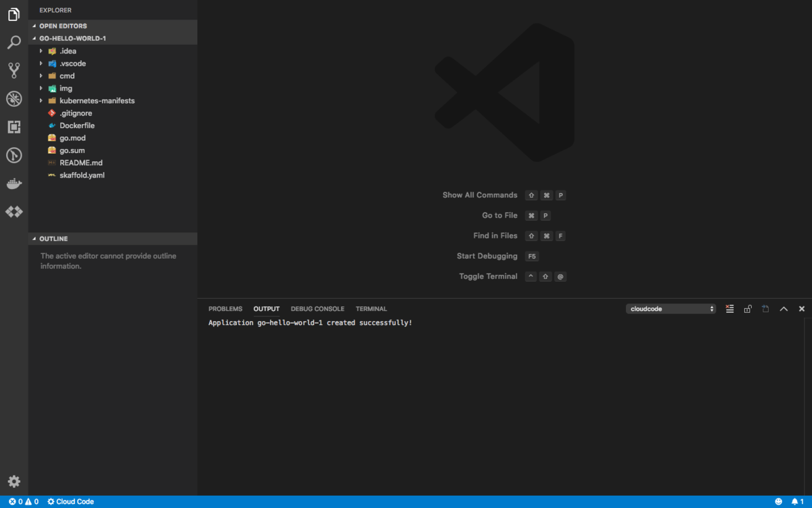The height and width of the screenshot is (508, 812).
Task: Open the Source Control branch icon
Action: tap(14, 70)
